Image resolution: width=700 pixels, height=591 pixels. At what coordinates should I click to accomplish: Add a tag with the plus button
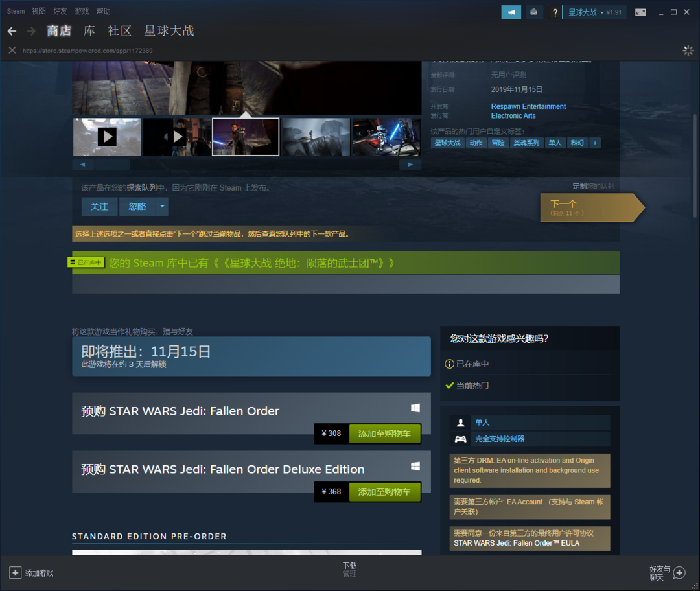coord(594,143)
